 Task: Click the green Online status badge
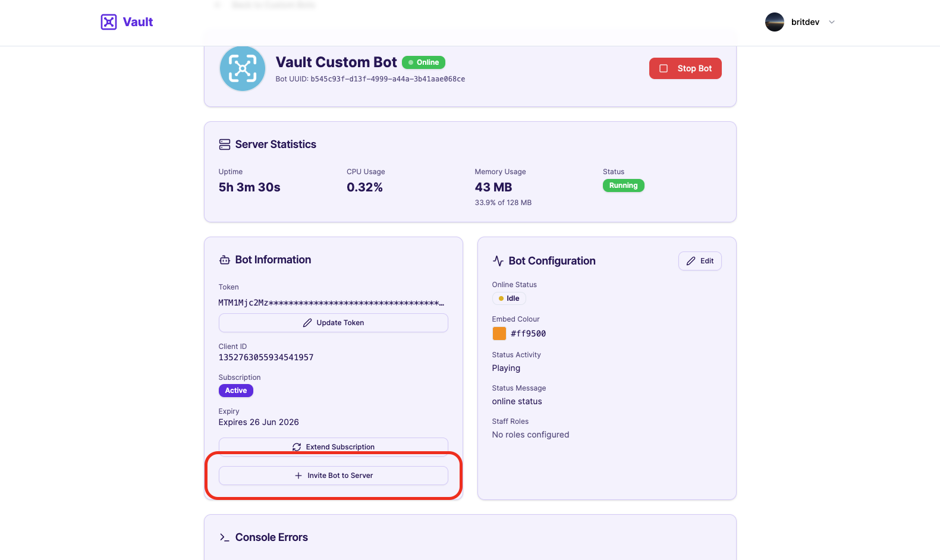pyautogui.click(x=423, y=62)
